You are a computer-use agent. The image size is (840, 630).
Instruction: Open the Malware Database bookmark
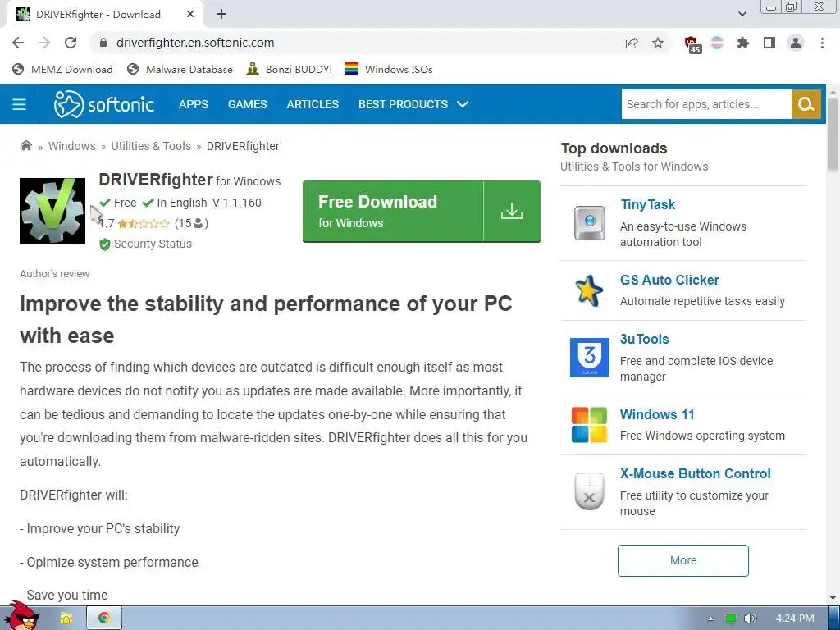coord(180,69)
